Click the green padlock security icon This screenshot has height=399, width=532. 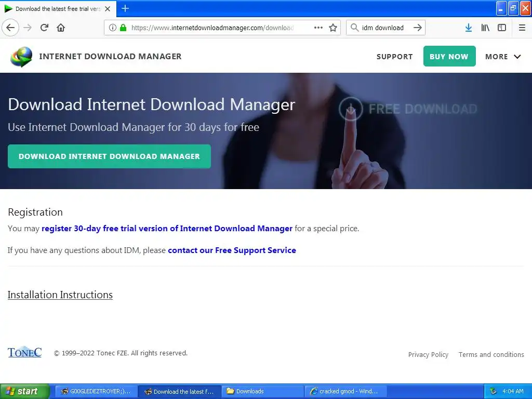[123, 28]
